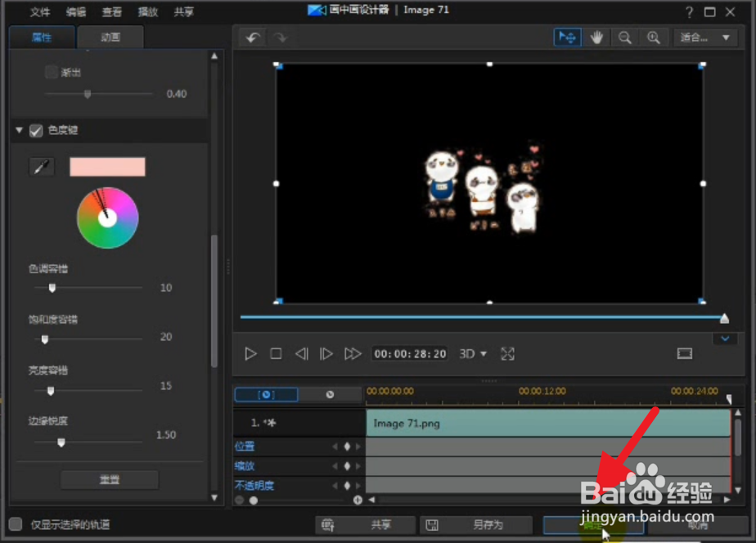Add keyframe on 位置 track
756x543 pixels.
click(347, 447)
